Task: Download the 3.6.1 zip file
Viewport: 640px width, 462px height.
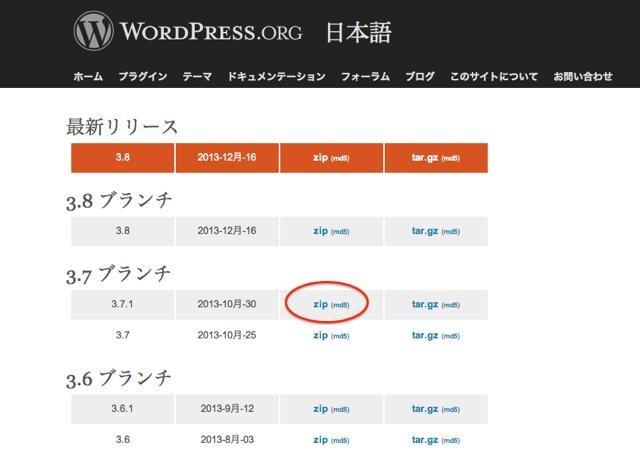Action: (320, 409)
